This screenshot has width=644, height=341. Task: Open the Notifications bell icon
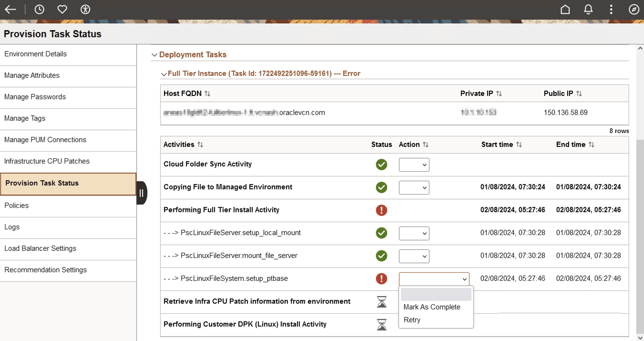pyautogui.click(x=588, y=10)
